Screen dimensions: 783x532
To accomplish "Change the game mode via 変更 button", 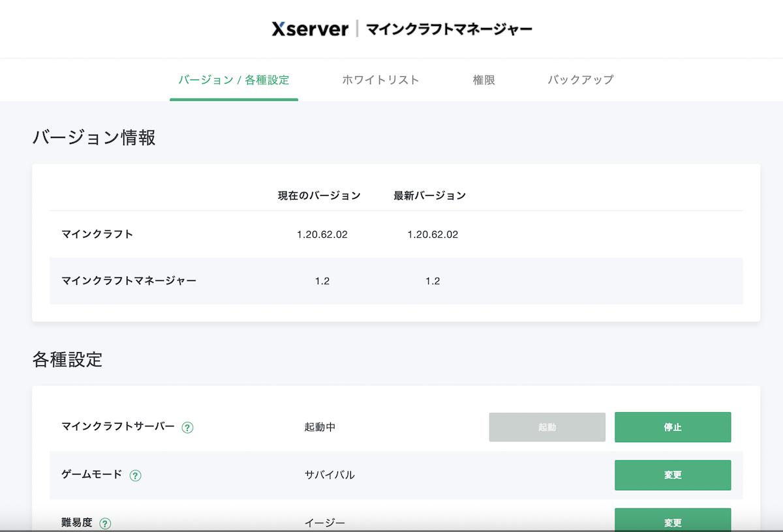I will 673,475.
